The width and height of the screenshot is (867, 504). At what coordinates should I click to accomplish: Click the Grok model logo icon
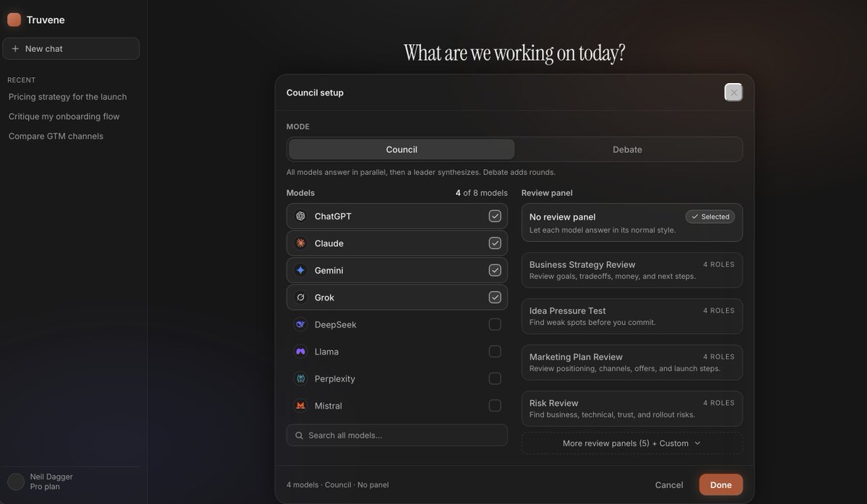pyautogui.click(x=301, y=297)
